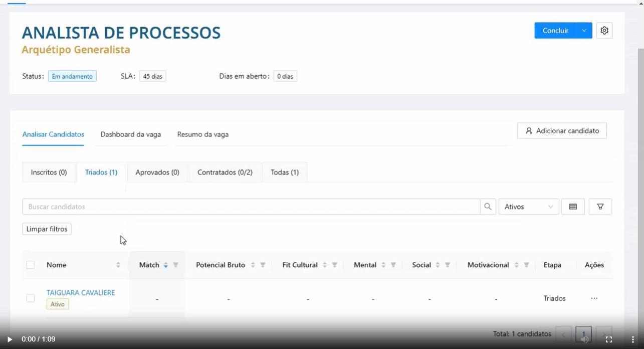
Task: Play the video
Action: (9, 339)
